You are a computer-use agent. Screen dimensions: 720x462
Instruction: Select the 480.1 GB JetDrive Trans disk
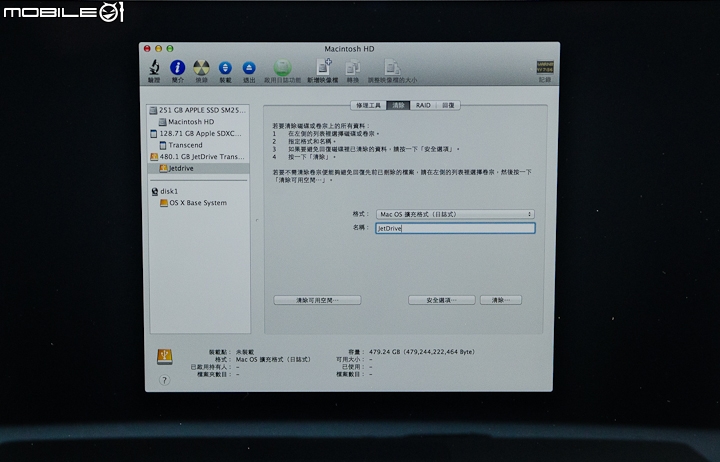tap(198, 157)
